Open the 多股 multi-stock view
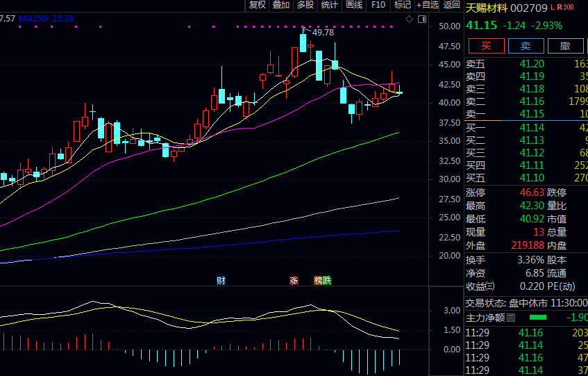The height and width of the screenshot is (376, 588). [x=305, y=5]
